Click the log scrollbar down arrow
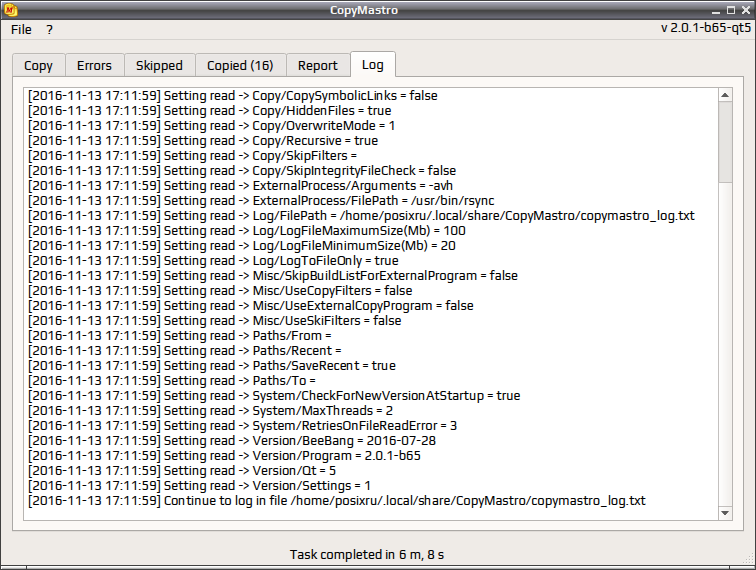The height and width of the screenshot is (570, 756). 725,513
